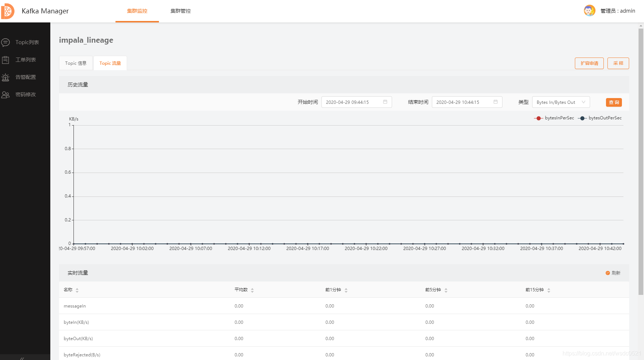Sort table by 平均数 column arrows
The width and height of the screenshot is (644, 360).
(252, 290)
